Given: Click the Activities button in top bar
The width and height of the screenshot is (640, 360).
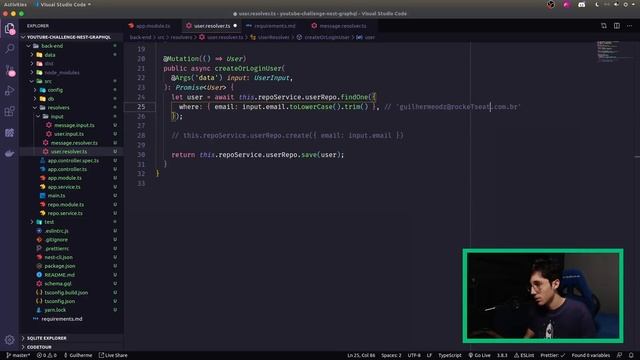Looking at the screenshot, I should click(15, 4).
